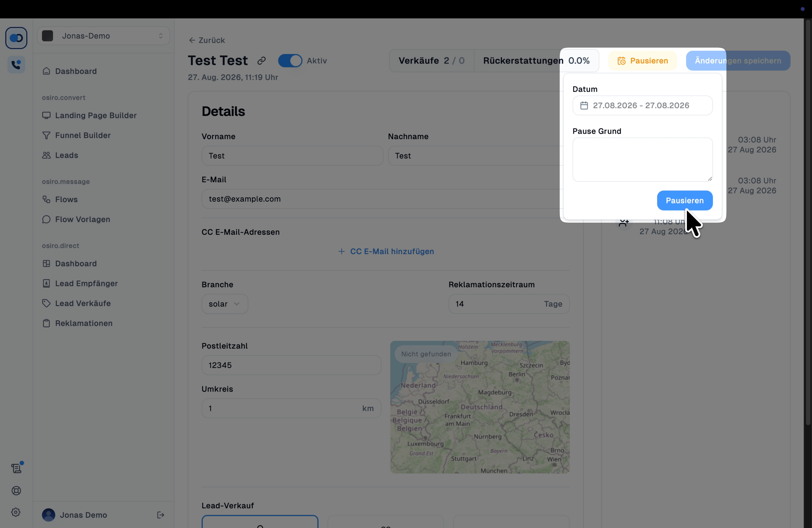Click the yellow Pausieren header button
The image size is (812, 528).
[642, 61]
